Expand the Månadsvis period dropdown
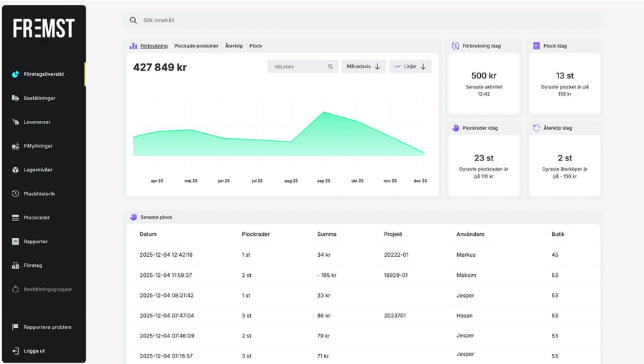Screen dimensions: 644x364 (364, 67)
